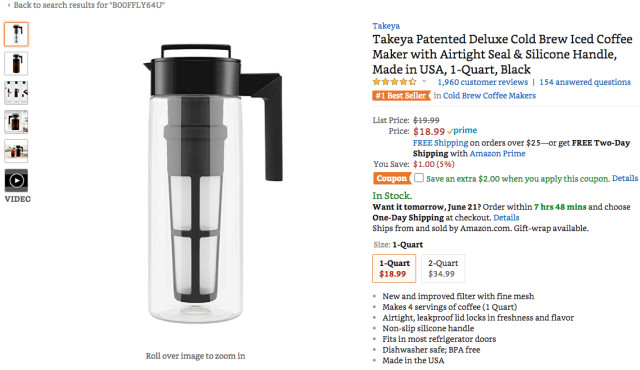The height and width of the screenshot is (370, 640).
Task: Choose the 1-Quart size option
Action: [394, 268]
